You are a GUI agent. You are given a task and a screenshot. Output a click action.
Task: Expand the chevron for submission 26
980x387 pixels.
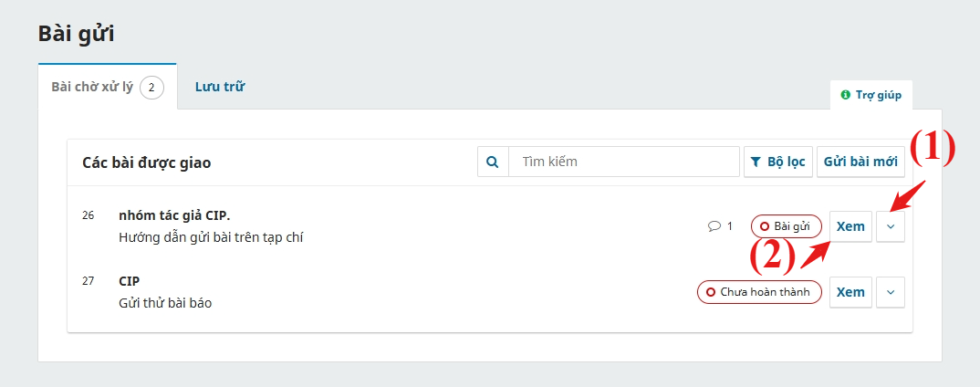(891, 226)
